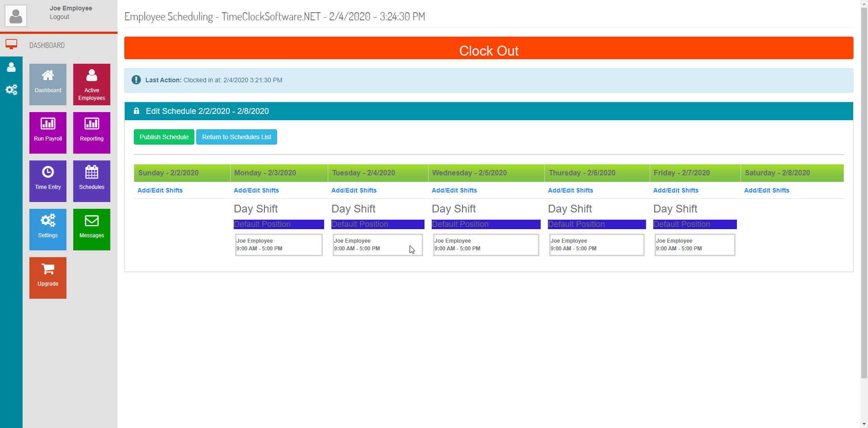Viewport: 868px width, 428px height.
Task: Open Settings using the gears tile icon
Action: pyautogui.click(x=47, y=221)
